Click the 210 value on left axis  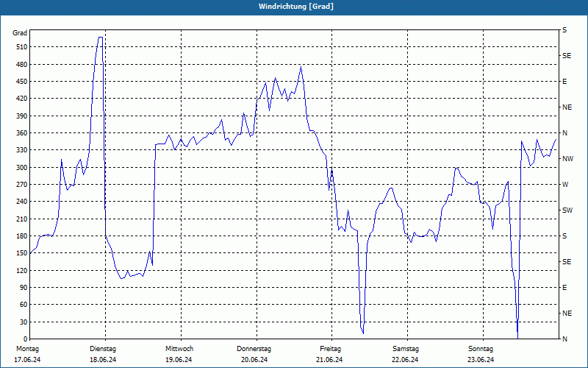coord(22,219)
